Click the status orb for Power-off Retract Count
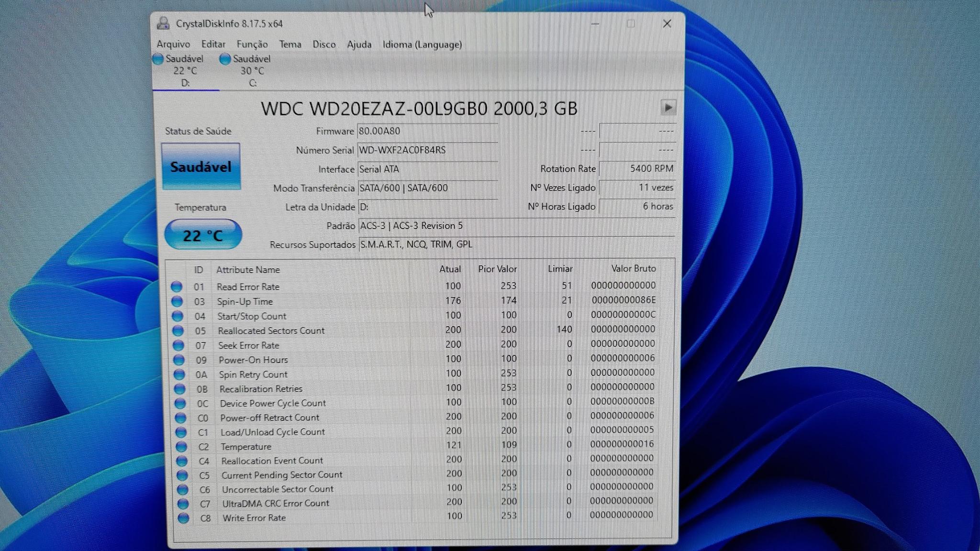Screen dimensions: 980x551 pos(180,418)
